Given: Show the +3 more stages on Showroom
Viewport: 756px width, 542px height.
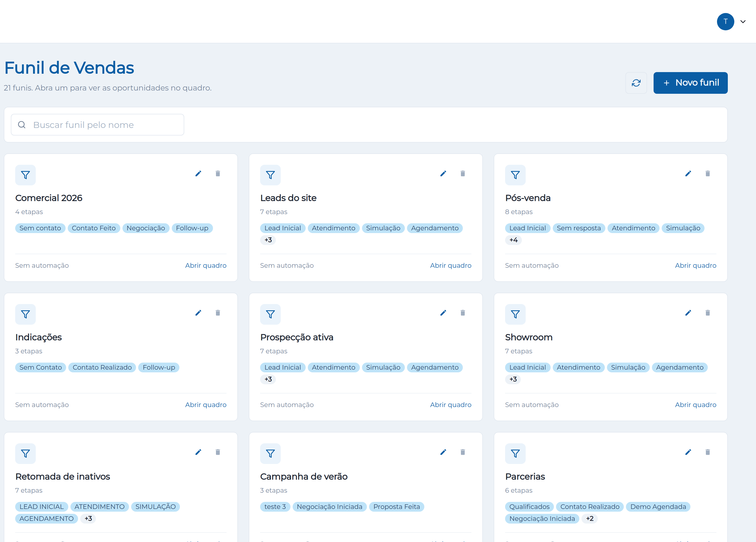Looking at the screenshot, I should [513, 379].
